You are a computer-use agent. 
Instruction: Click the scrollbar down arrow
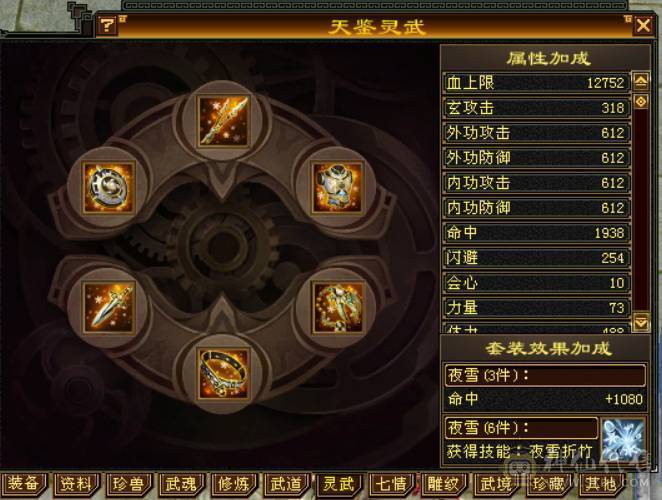(x=641, y=323)
